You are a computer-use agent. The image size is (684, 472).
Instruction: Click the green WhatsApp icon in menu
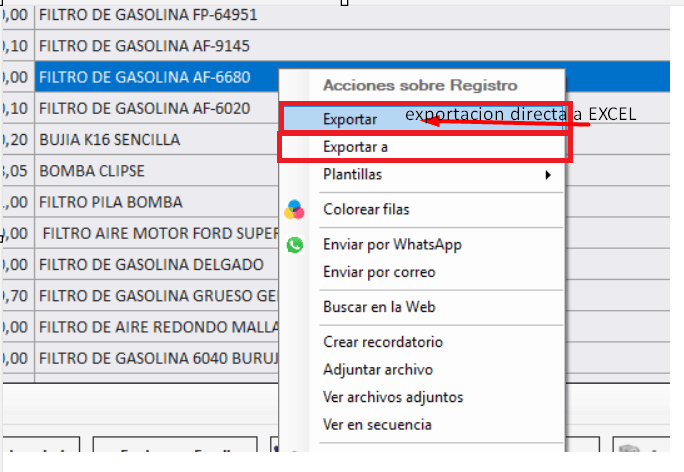pos(294,244)
